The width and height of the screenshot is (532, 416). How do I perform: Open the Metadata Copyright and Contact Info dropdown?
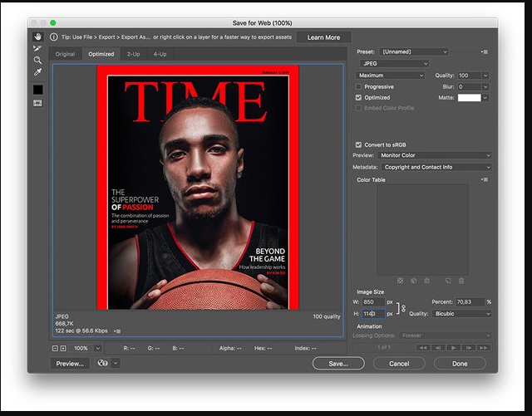(x=436, y=167)
